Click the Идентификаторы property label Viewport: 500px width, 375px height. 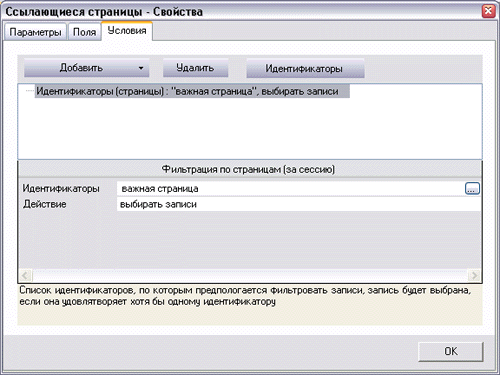coord(61,189)
